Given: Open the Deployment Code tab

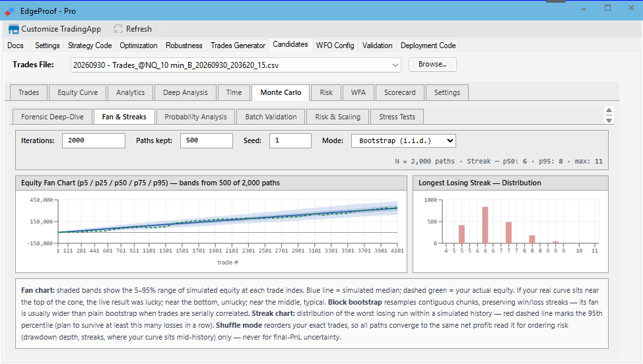Looking at the screenshot, I should (x=428, y=45).
